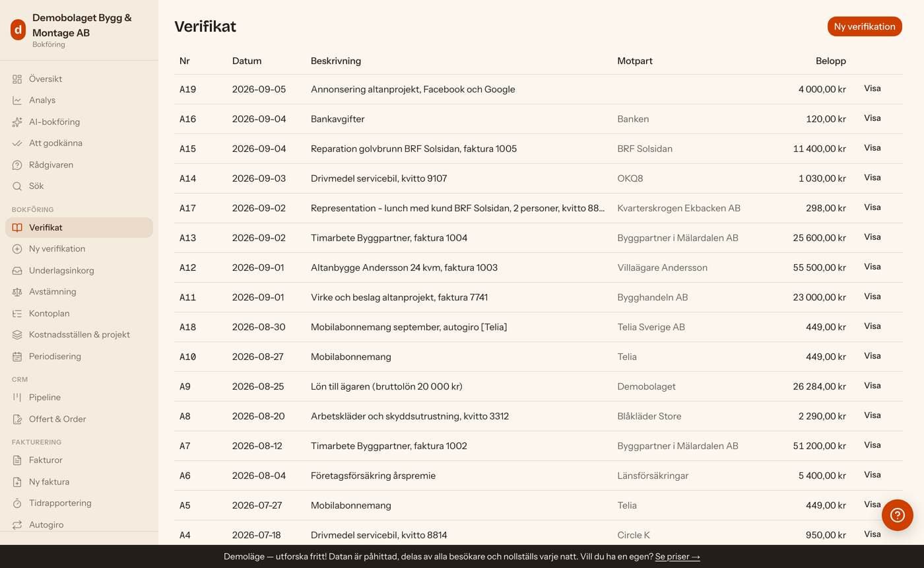The width and height of the screenshot is (924, 568).
Task: Open Underlagsinkorg from the sidebar
Action: coord(79,271)
